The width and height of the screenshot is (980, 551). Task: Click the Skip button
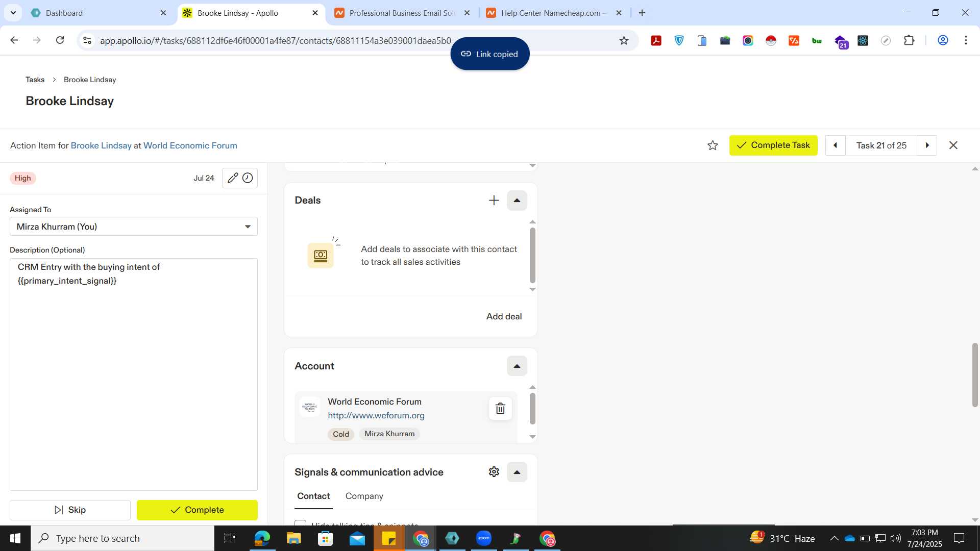click(x=70, y=510)
